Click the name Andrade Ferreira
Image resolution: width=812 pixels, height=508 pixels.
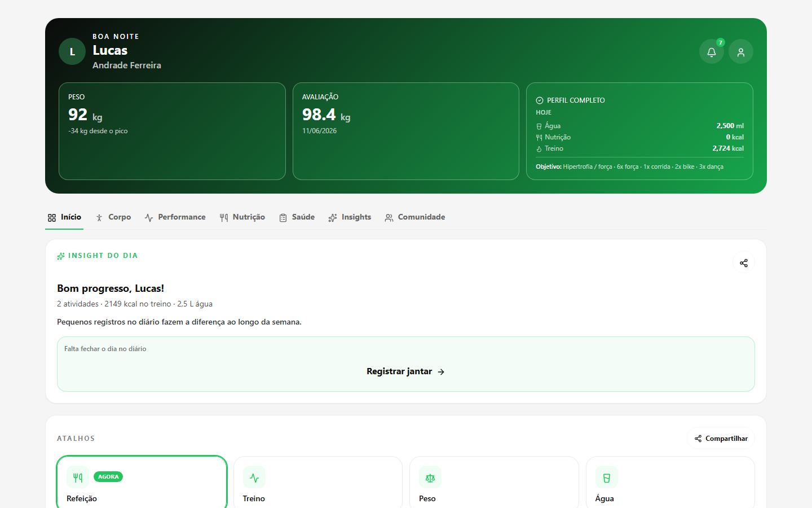pos(127,65)
